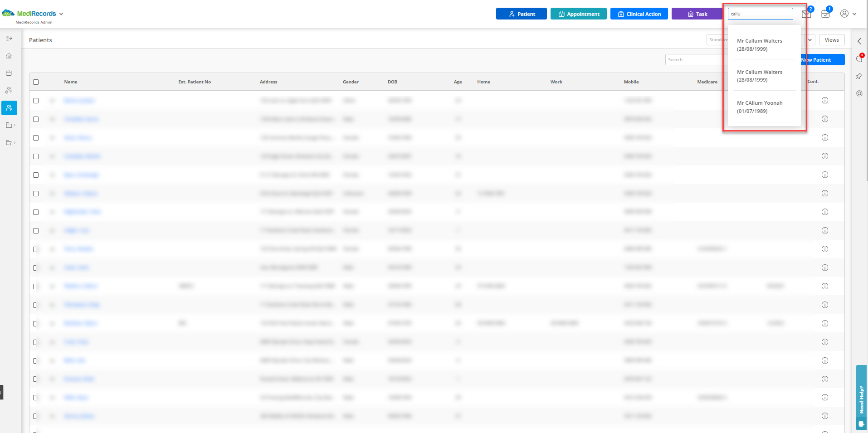The height and width of the screenshot is (433, 868).
Task: Go to the Home dashboard icon
Action: tap(9, 56)
